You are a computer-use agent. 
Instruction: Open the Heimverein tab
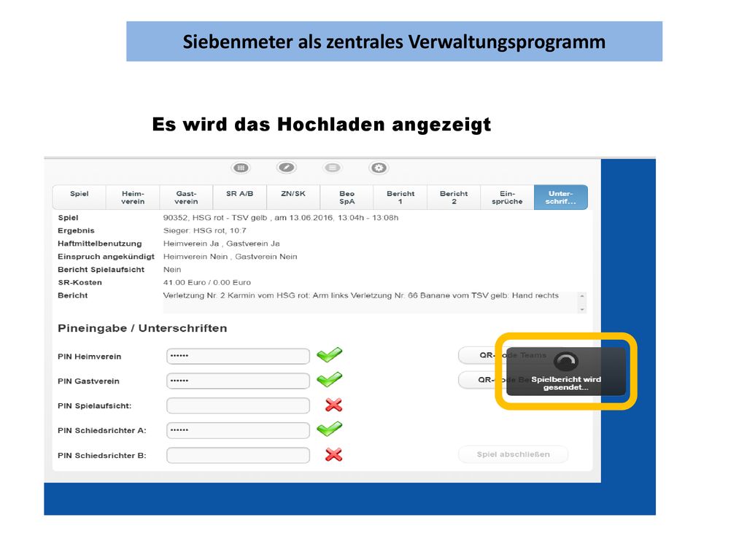(x=133, y=197)
